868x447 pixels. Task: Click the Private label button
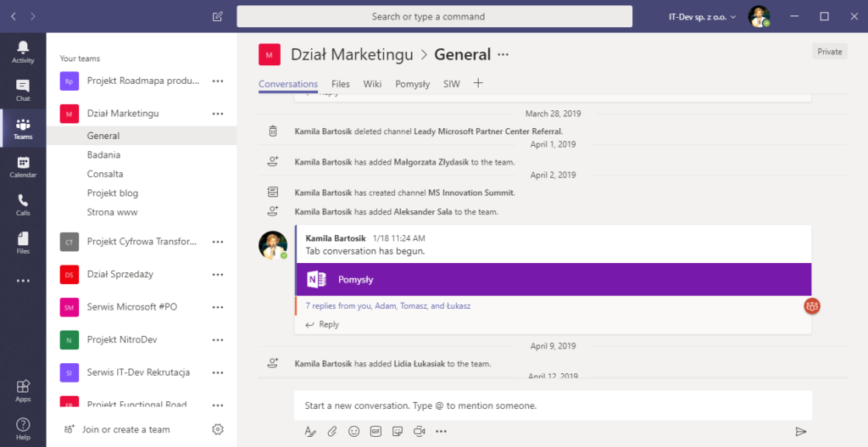[x=830, y=52]
